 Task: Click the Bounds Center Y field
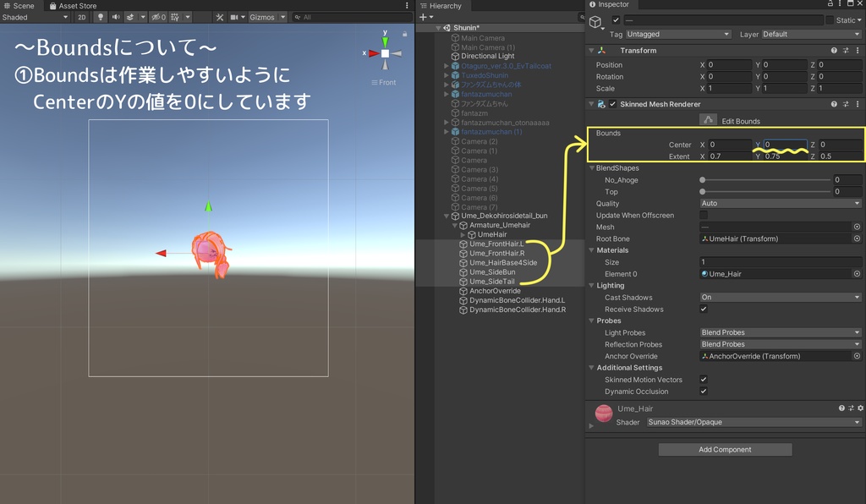coord(786,144)
